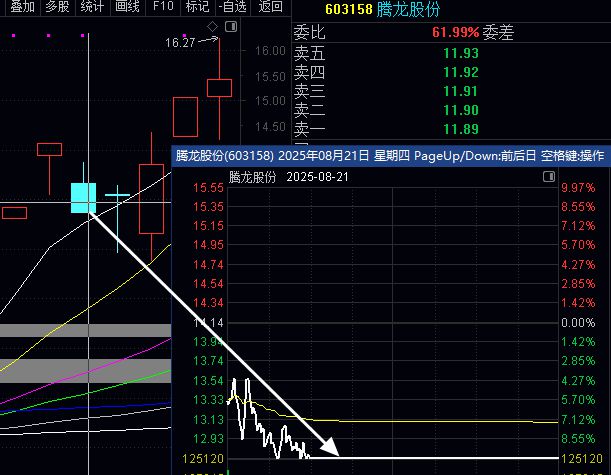611x475 pixels.
Task: Click the 委差 label
Action: tap(498, 32)
